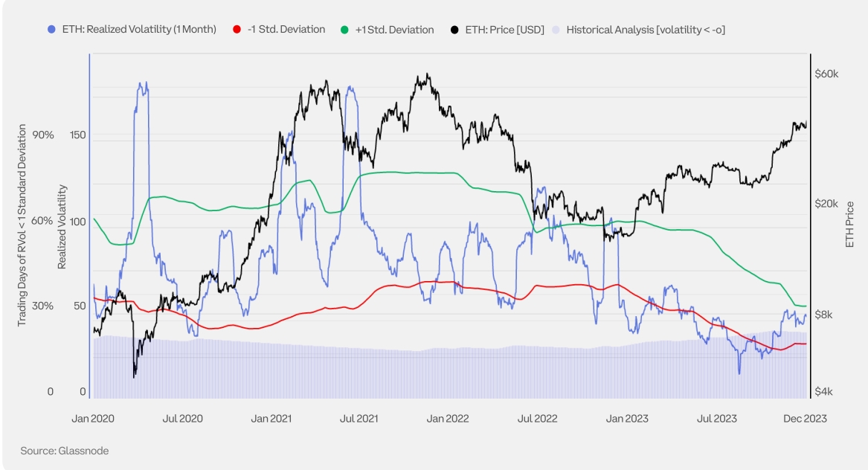The width and height of the screenshot is (868, 470).
Task: Click the 50 volatility axis label
Action: point(80,306)
